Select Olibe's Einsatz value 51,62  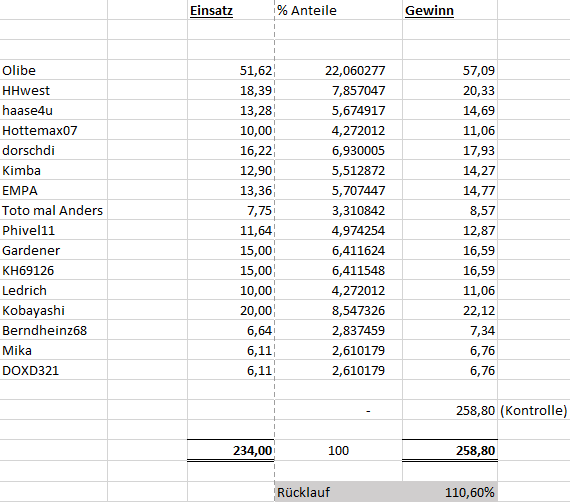tap(231, 70)
